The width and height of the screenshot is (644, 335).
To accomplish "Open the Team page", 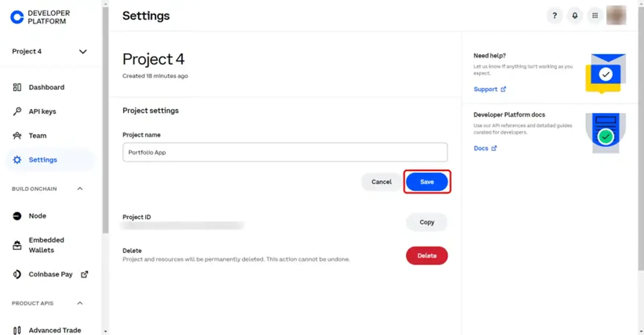I will (37, 136).
